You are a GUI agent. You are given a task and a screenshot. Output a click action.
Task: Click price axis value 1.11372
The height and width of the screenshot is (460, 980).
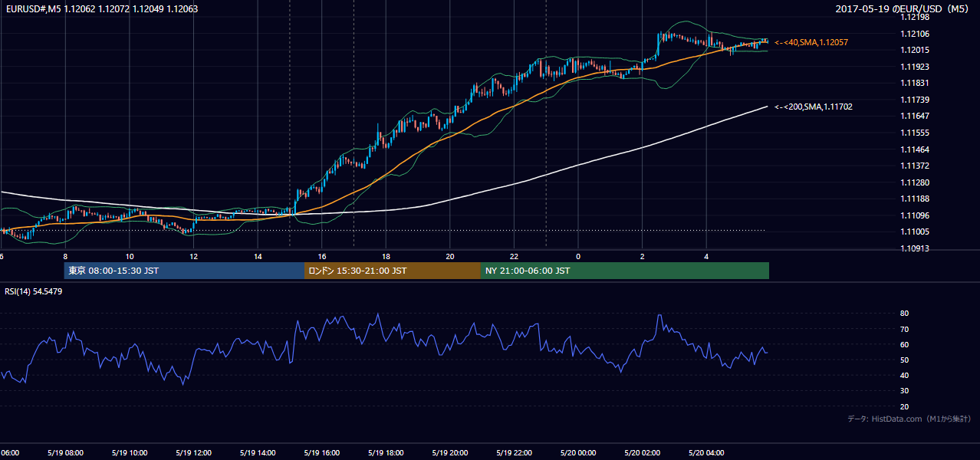point(914,166)
